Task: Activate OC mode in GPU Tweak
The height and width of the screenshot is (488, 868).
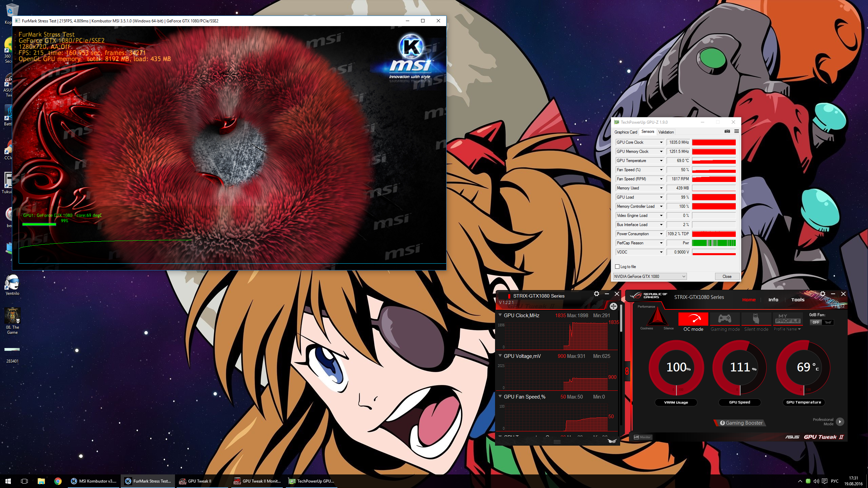Action: 693,319
